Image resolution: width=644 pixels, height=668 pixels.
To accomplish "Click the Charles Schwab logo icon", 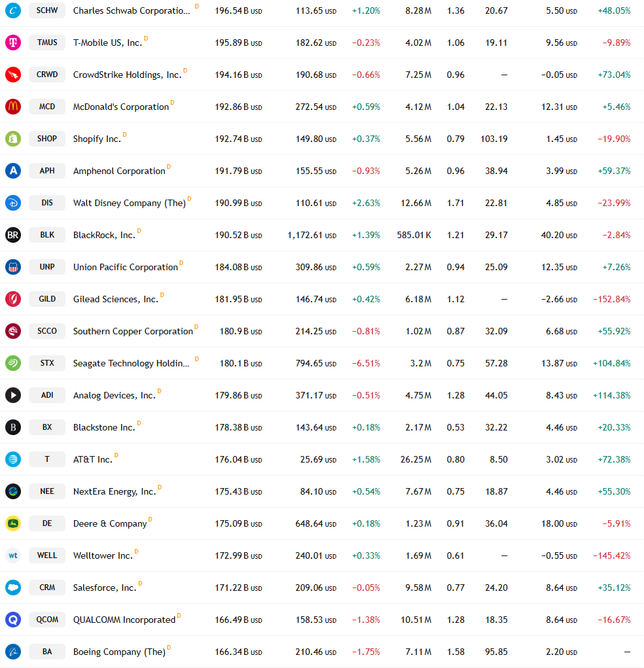I will (x=13, y=10).
